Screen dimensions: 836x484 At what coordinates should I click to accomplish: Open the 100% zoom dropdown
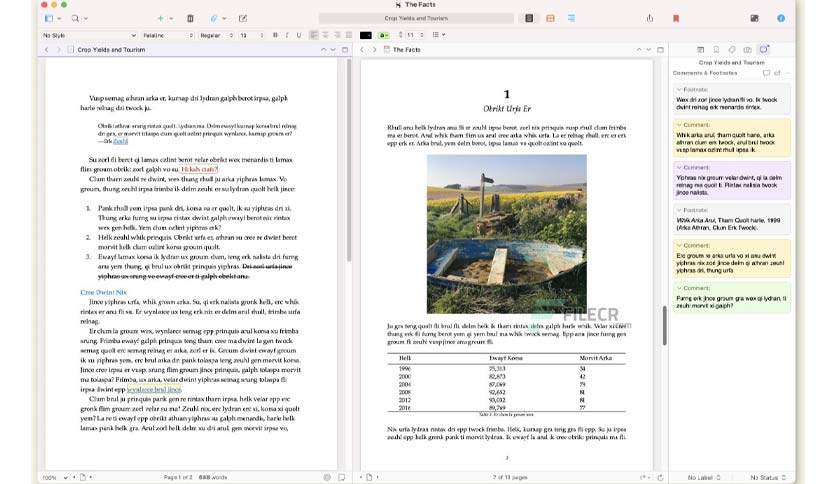pyautogui.click(x=54, y=478)
